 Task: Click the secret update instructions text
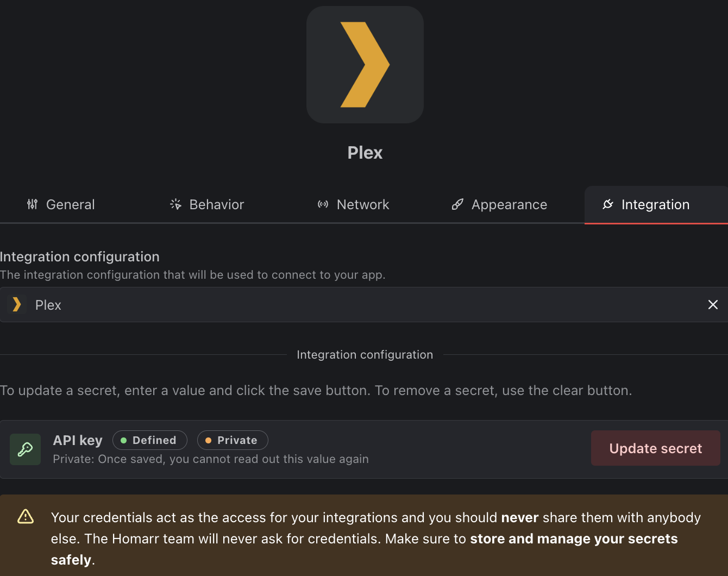[x=316, y=391]
